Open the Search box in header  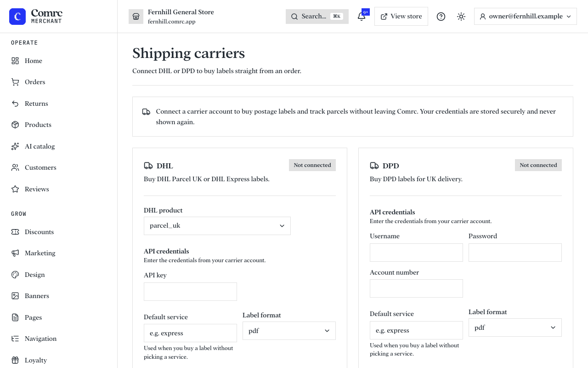[x=317, y=17]
